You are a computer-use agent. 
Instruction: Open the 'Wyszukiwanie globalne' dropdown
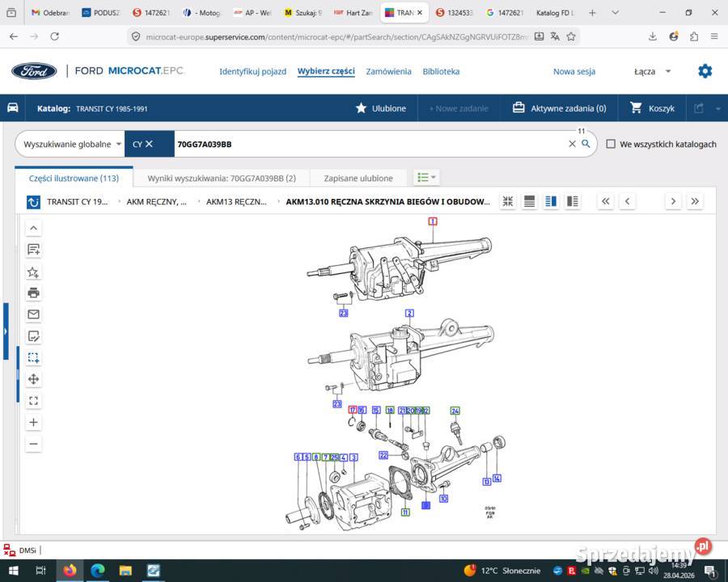click(x=72, y=144)
